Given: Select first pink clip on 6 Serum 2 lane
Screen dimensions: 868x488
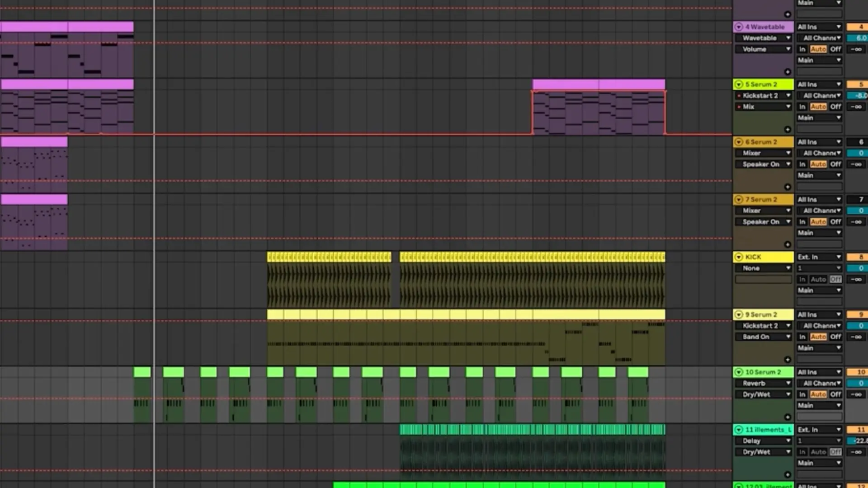Looking at the screenshot, I should tap(34, 142).
